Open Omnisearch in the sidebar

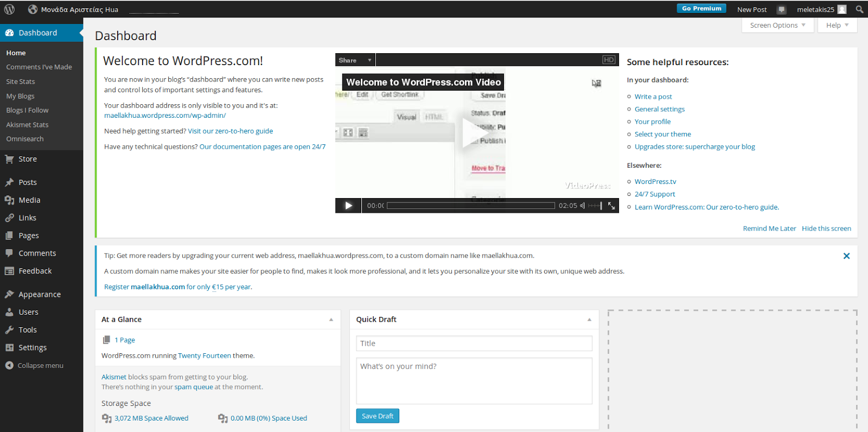[x=25, y=139]
